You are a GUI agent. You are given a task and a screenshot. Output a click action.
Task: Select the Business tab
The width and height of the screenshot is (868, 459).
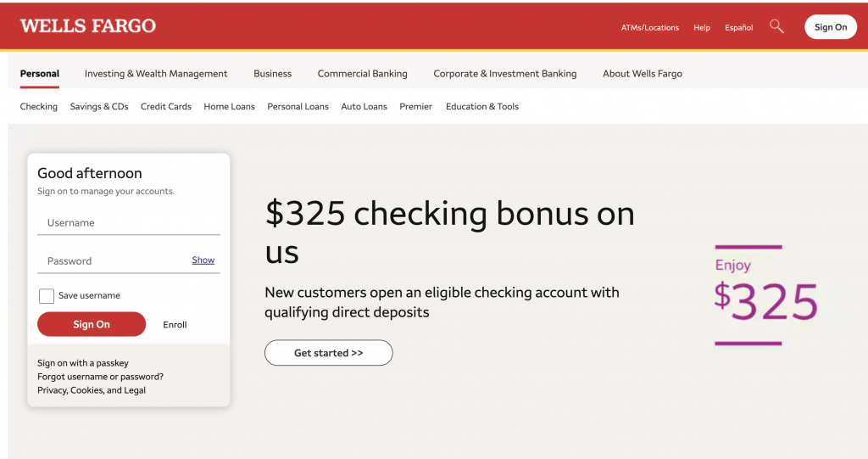[x=272, y=74]
